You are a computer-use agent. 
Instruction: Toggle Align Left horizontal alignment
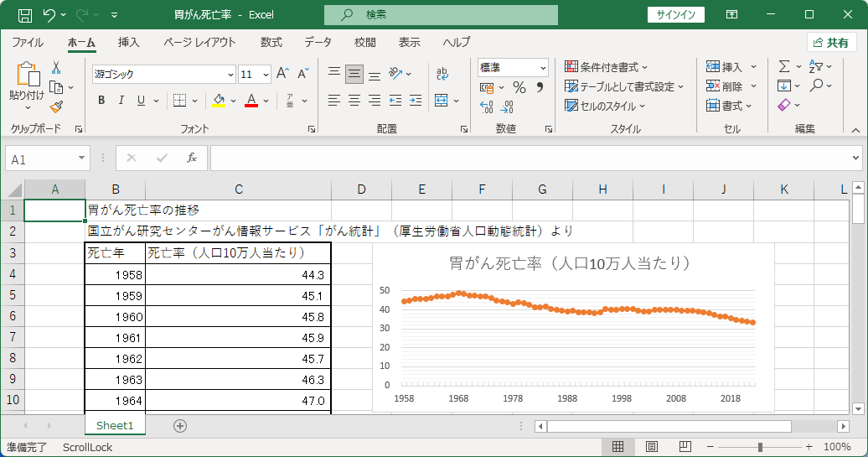pos(333,101)
